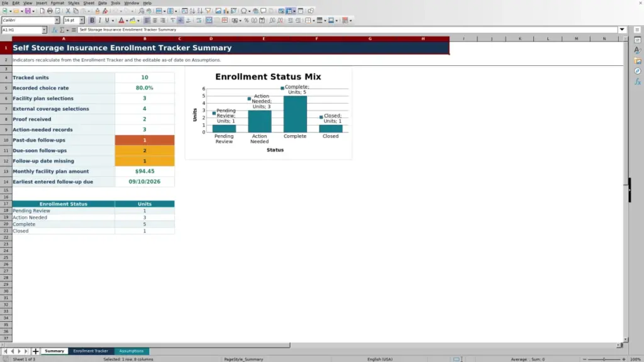Toggle Align Left button
644x362 pixels.
[147, 21]
